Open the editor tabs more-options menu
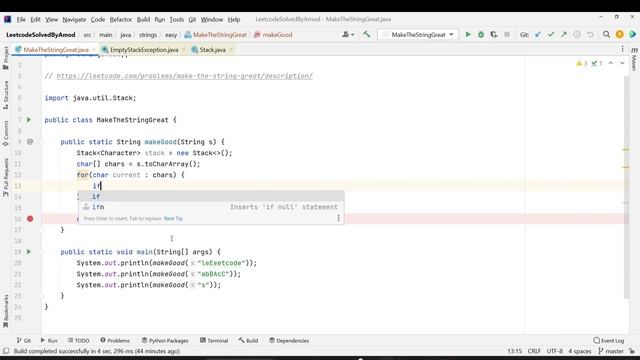This screenshot has height=360, width=640. click(x=622, y=49)
